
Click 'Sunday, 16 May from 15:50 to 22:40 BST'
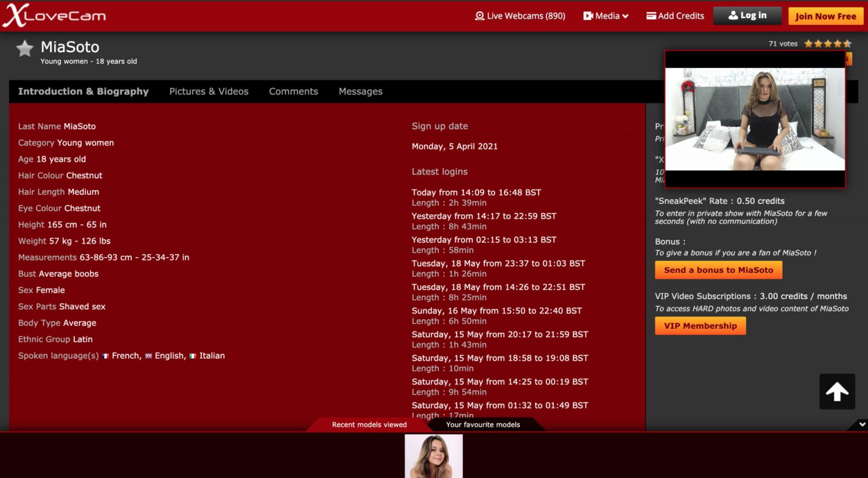click(497, 311)
